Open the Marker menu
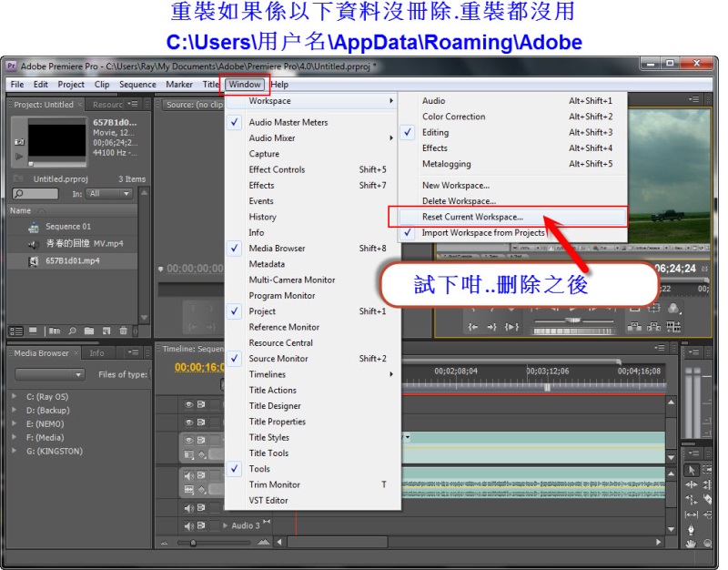Viewport: 728px width, 570px height. [x=179, y=85]
